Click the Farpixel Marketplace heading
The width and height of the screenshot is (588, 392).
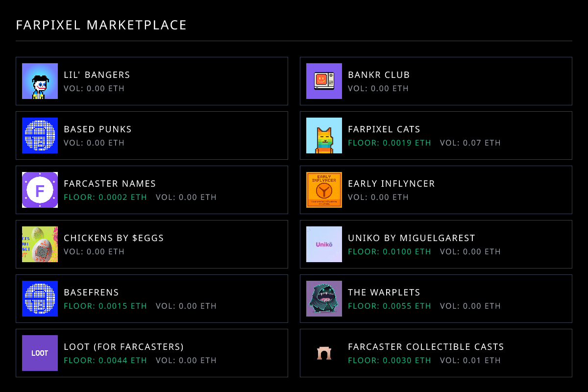tap(101, 25)
